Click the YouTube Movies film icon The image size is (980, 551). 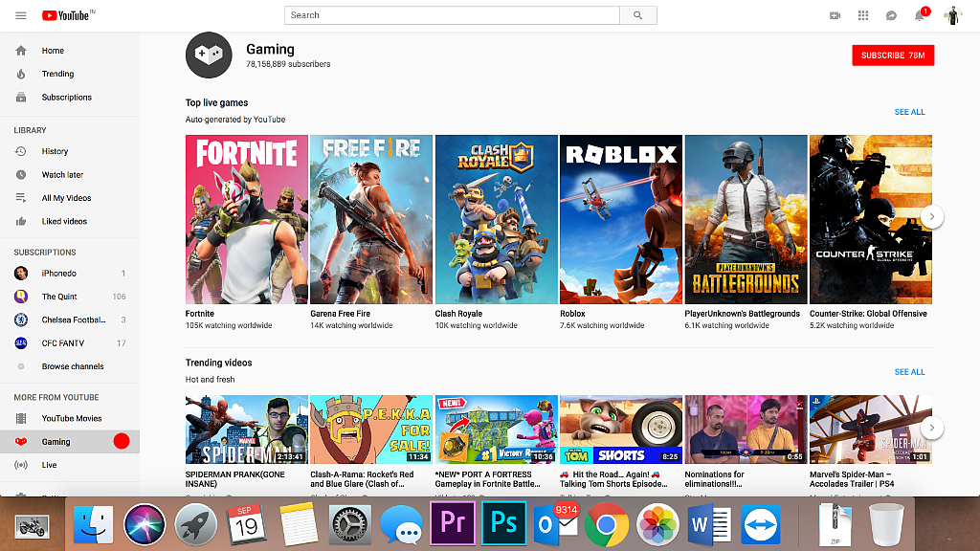pyautogui.click(x=21, y=419)
